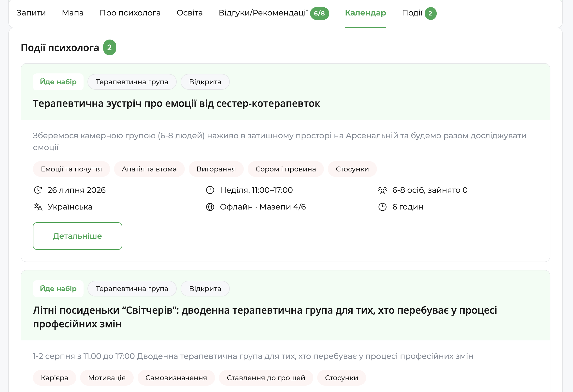
Task: Open event title Літні посиденьки “Світчерів”
Action: coord(265,317)
